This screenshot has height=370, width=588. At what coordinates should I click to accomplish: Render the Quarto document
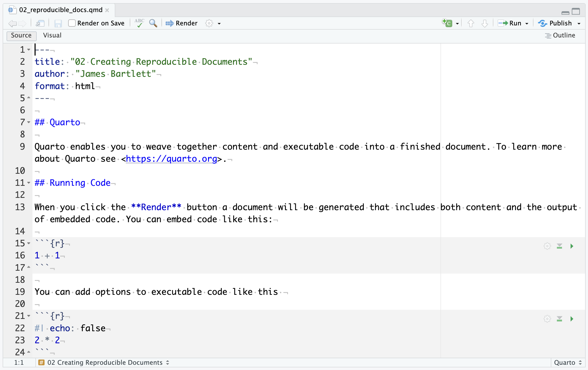181,23
